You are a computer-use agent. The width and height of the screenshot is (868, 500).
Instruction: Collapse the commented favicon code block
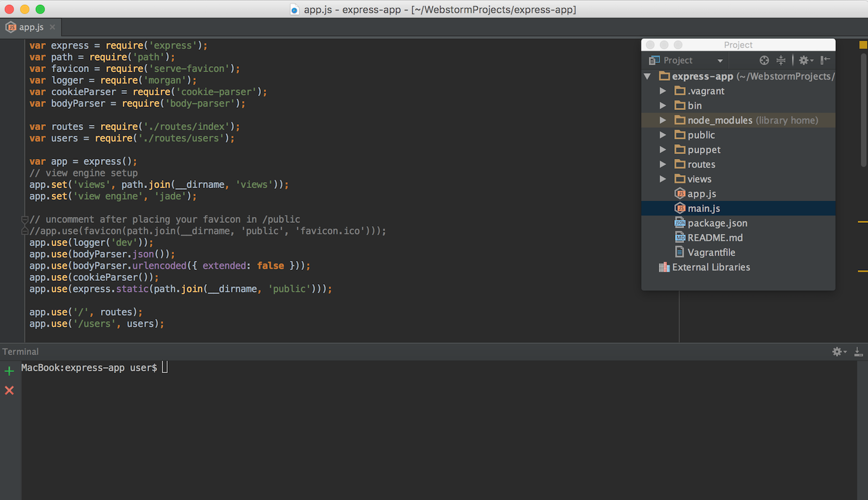tap(24, 219)
